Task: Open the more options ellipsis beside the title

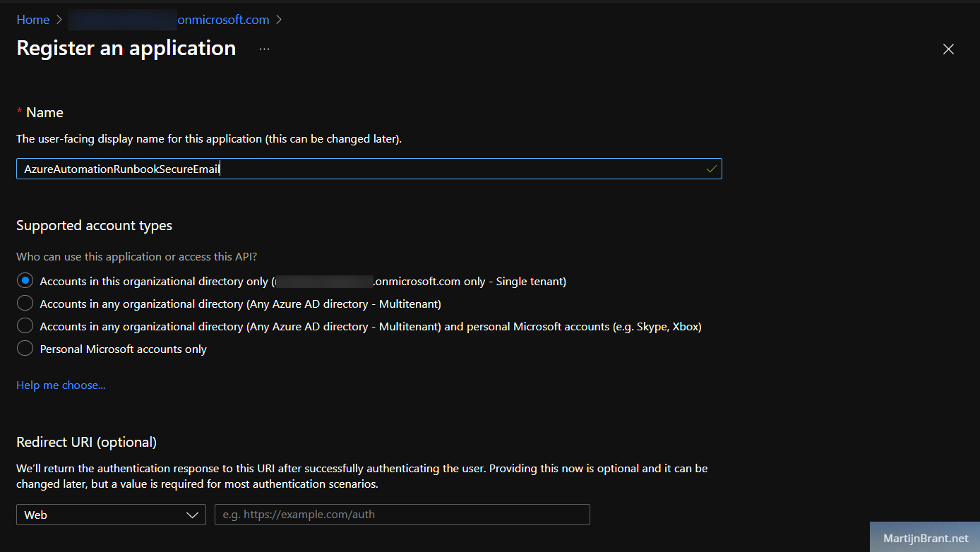Action: (x=264, y=49)
